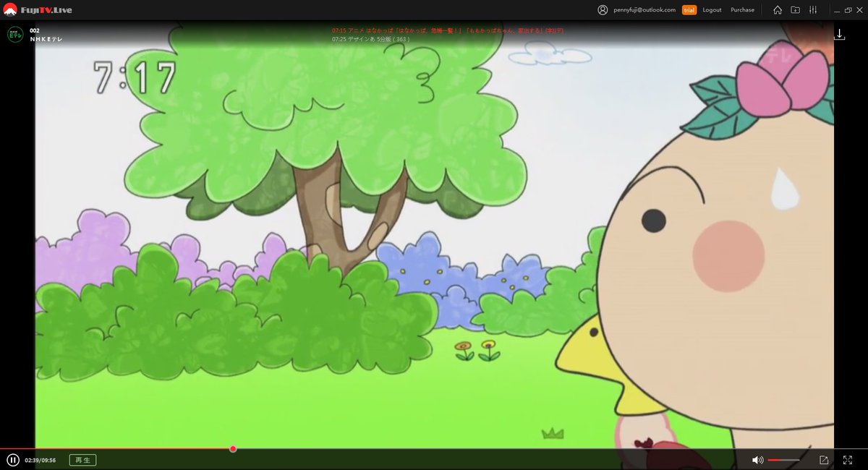This screenshot has width=868, height=470.
Task: Open the pop-out window icon
Action: [x=824, y=460]
